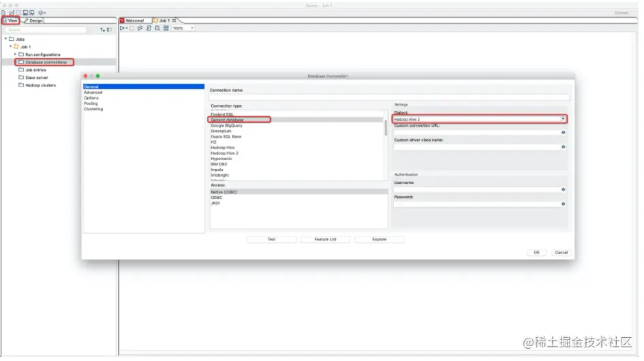
Task: Click the Custom connection URL field
Action: [x=477, y=132]
